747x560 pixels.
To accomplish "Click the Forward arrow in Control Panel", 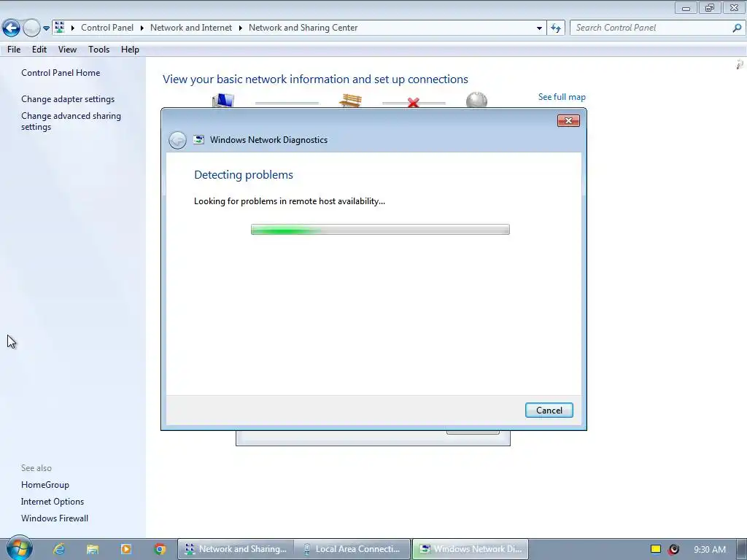I will pyautogui.click(x=31, y=28).
